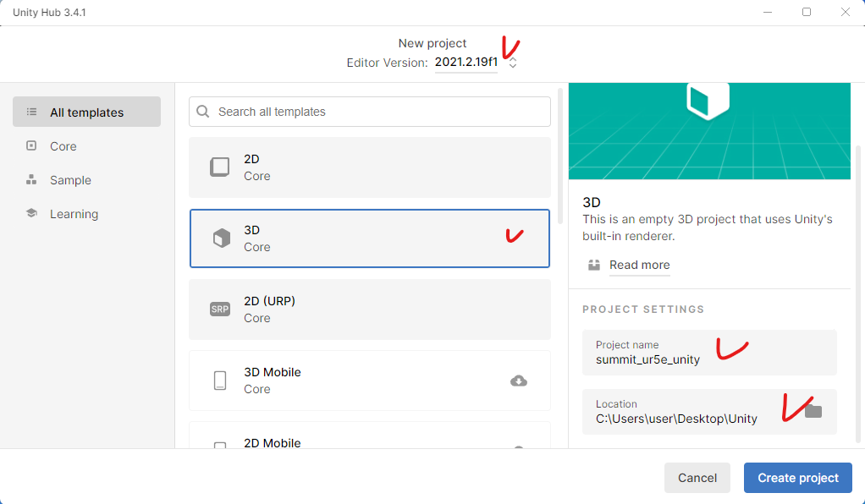Select the All templates category
This screenshot has height=504, width=865.
[86, 112]
